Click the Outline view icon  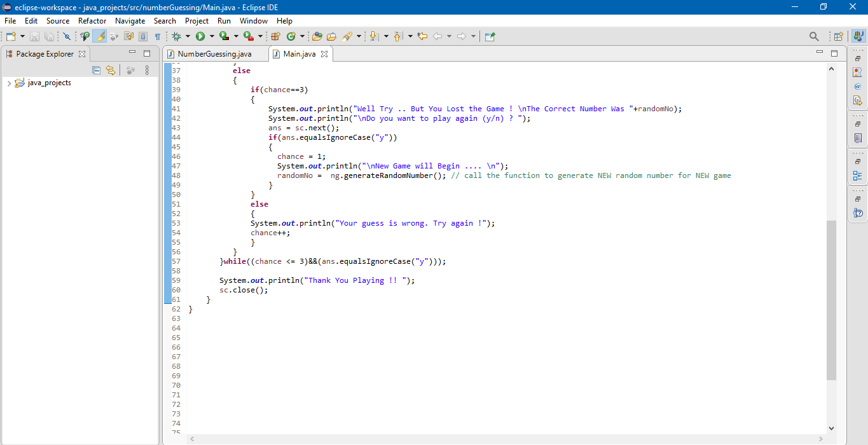pyautogui.click(x=858, y=175)
